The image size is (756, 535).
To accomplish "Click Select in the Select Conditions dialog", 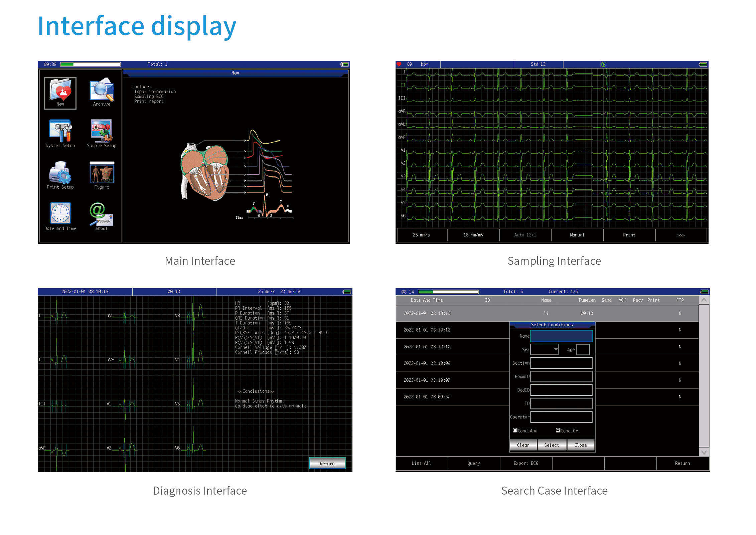I will coord(552,445).
